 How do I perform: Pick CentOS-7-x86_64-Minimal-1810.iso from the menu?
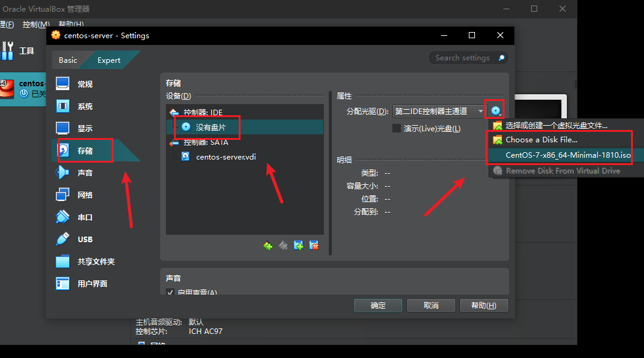(x=567, y=155)
